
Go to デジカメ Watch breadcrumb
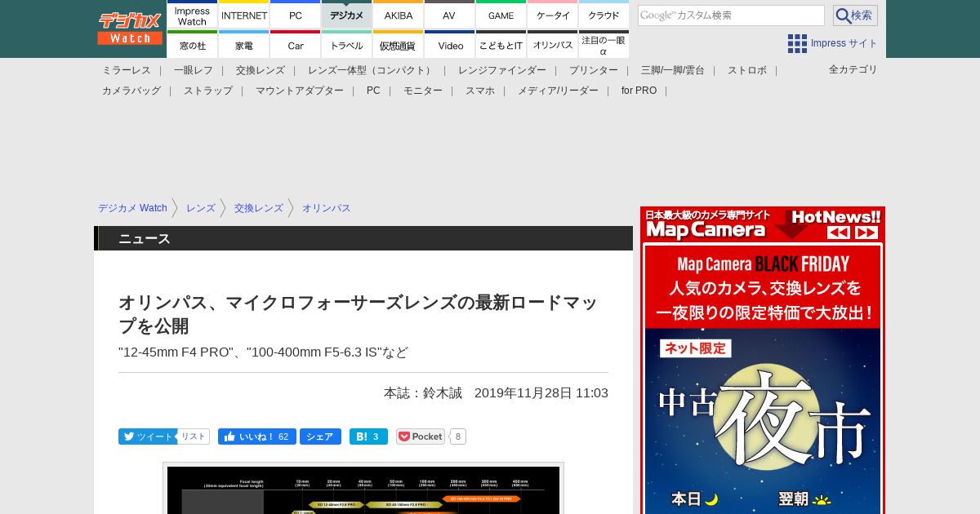[x=132, y=208]
